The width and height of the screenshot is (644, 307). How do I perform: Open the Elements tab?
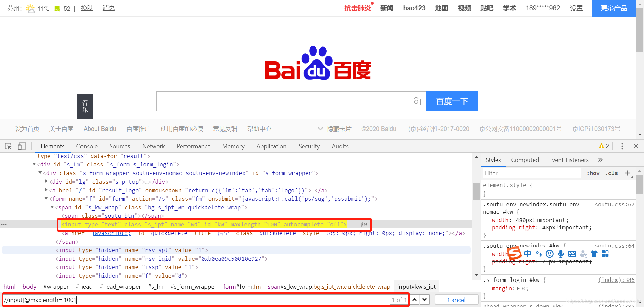coord(52,146)
